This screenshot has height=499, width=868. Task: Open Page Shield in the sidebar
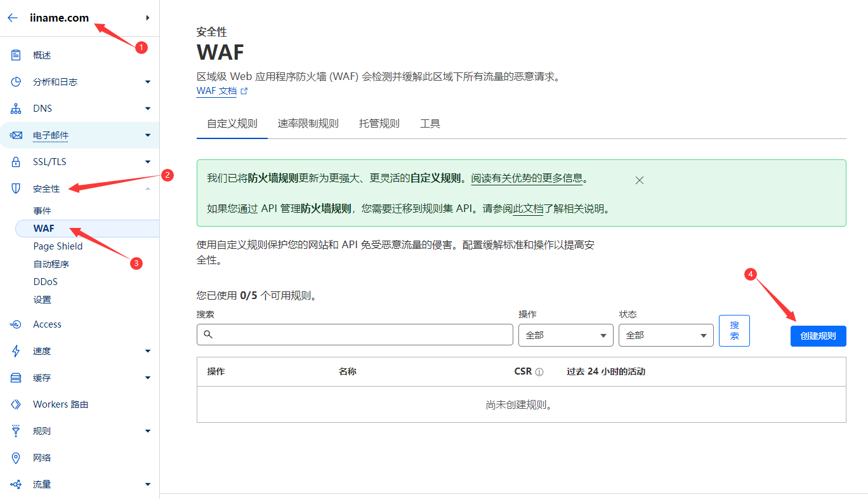tap(58, 246)
